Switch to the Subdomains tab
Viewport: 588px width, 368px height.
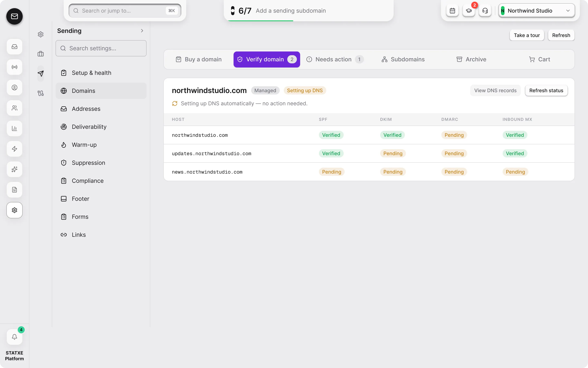[403, 59]
